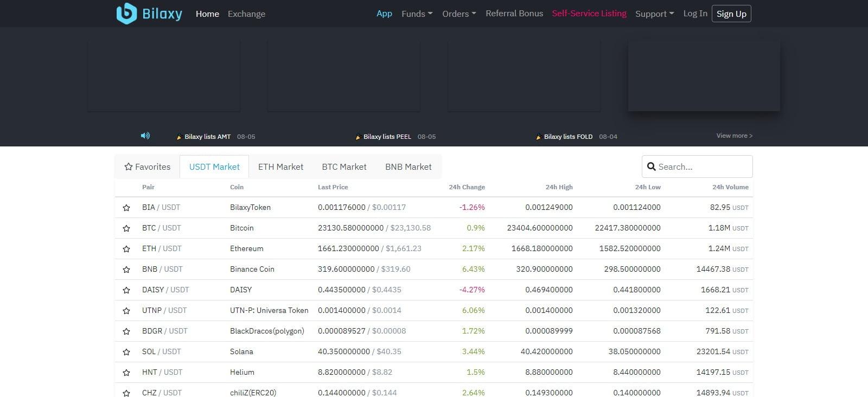The width and height of the screenshot is (868, 397).
Task: Star the ETH / USDT pair
Action: 126,249
